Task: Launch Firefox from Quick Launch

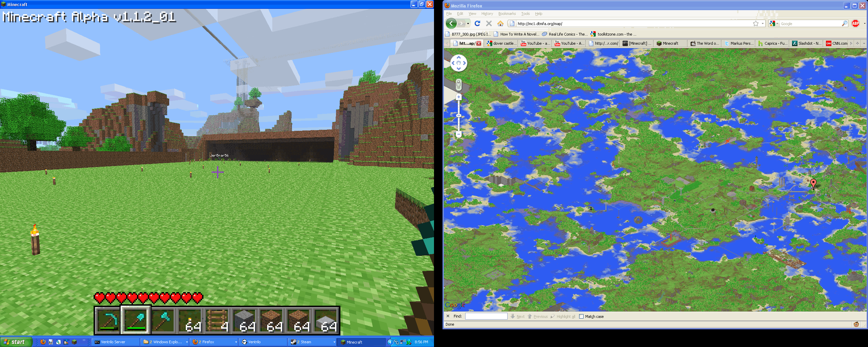Action: click(x=43, y=342)
